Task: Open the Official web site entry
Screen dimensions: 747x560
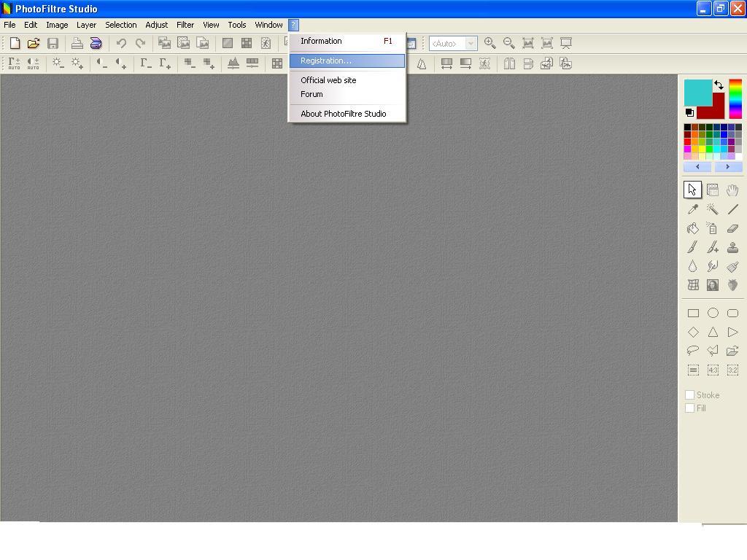Action: 347,80
